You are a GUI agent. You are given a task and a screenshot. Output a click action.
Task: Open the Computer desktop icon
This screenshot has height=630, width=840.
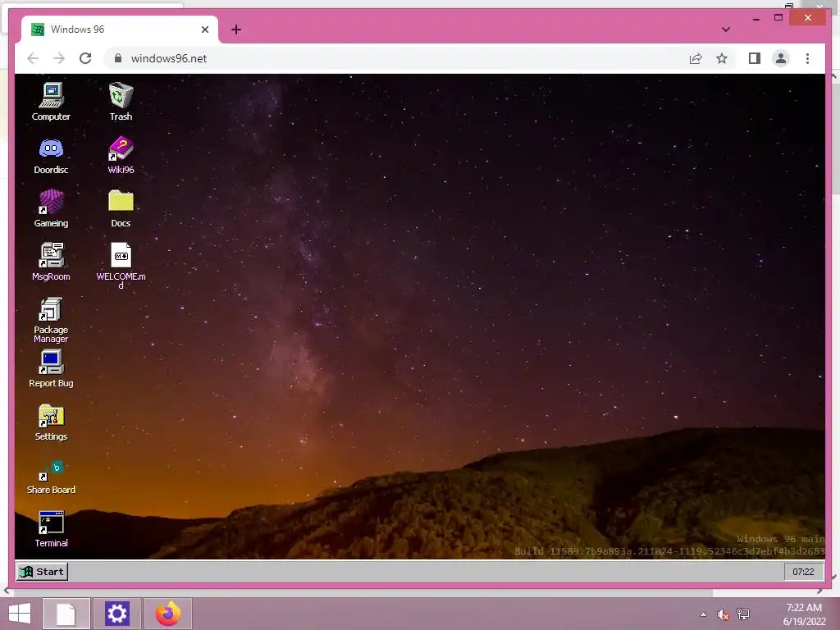(x=51, y=102)
